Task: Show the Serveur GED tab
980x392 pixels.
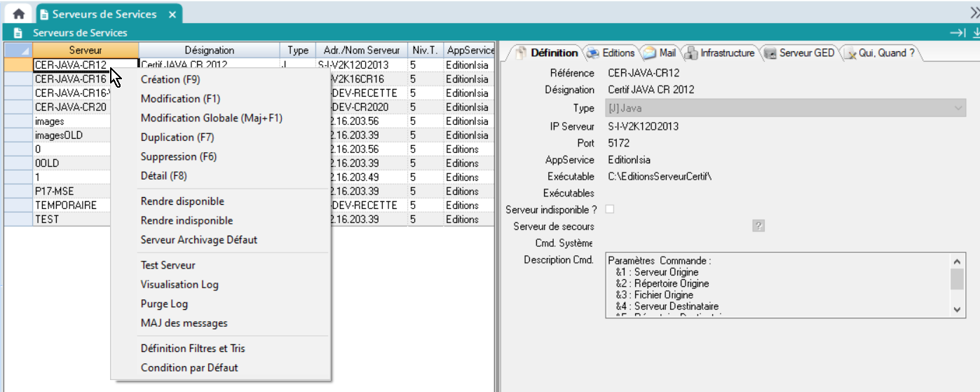Action: coord(799,53)
